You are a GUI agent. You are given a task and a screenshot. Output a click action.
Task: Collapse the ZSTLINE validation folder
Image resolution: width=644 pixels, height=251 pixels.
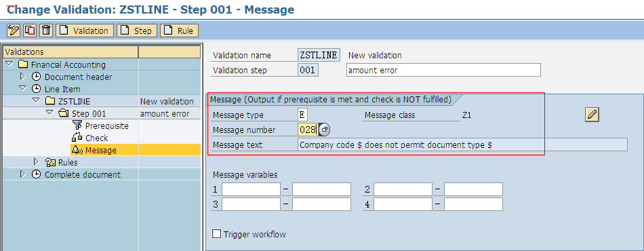coord(36,100)
